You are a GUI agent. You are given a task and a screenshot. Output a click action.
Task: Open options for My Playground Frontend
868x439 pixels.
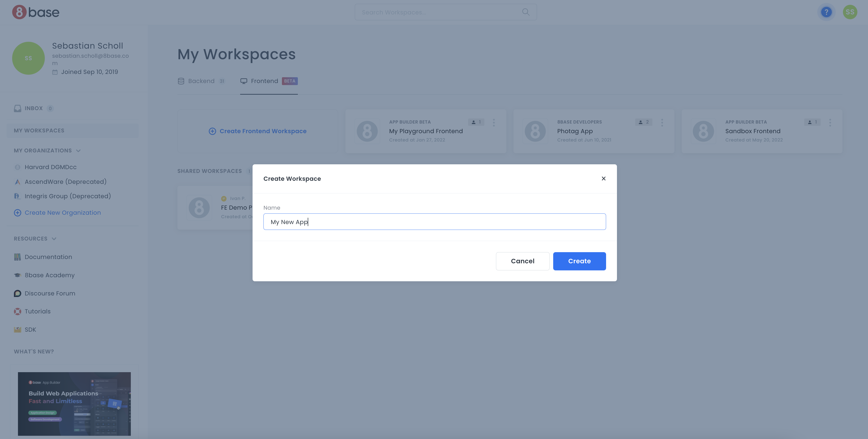[x=494, y=122]
